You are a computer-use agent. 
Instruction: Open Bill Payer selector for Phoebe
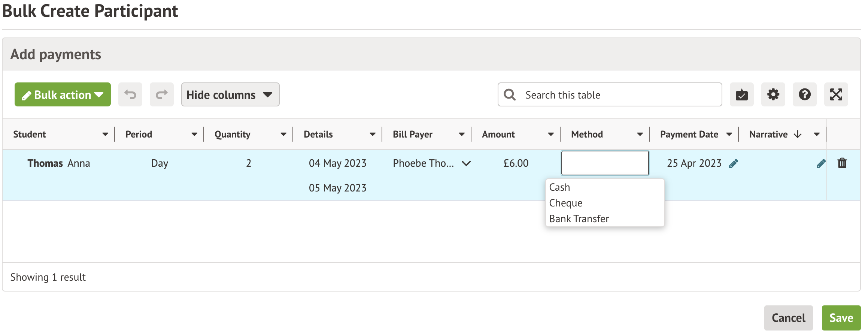tap(466, 163)
